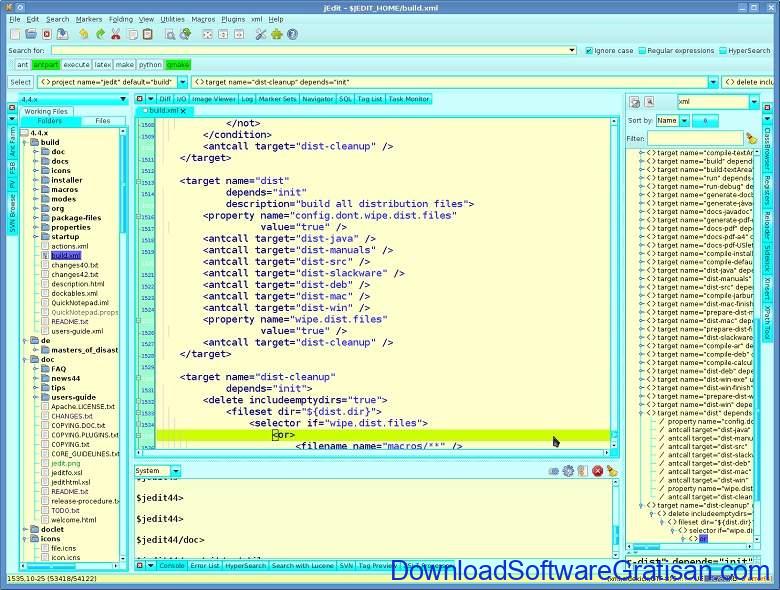This screenshot has width=780, height=590.
Task: Cut the selection with the scissors icon
Action: 115,34
